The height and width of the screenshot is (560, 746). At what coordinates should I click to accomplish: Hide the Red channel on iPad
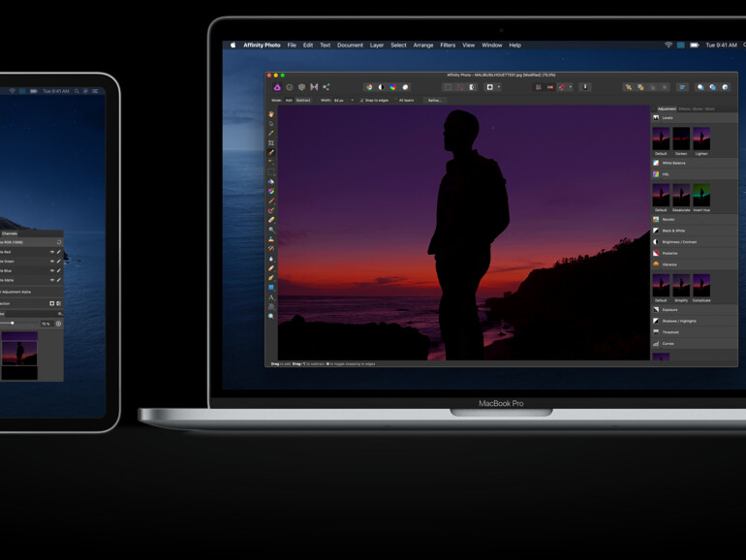[x=52, y=252]
